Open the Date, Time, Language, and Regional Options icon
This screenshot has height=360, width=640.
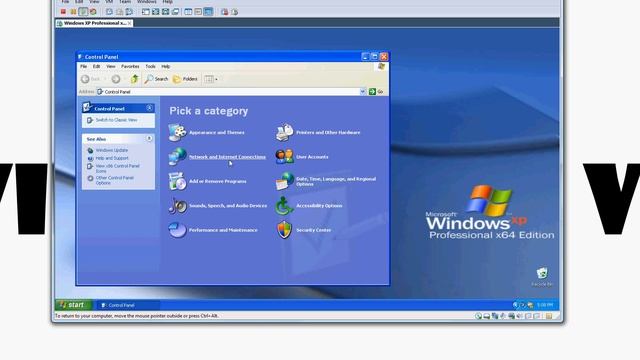284,181
